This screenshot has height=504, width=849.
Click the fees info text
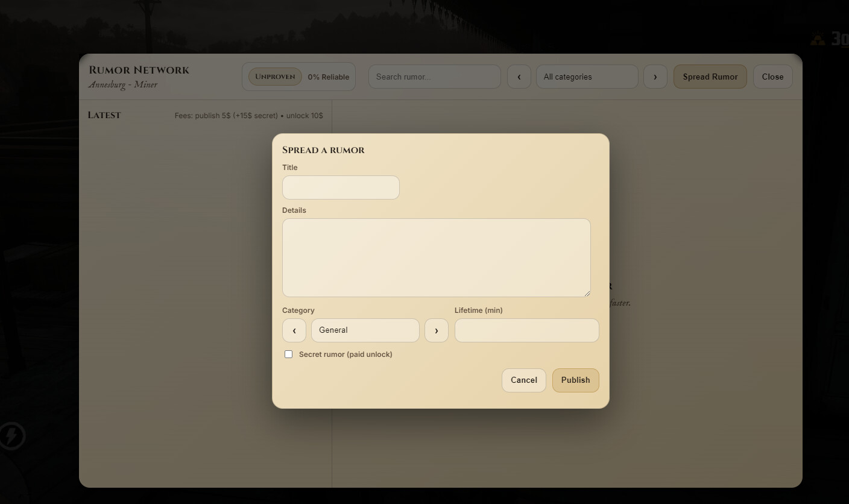[x=248, y=115]
